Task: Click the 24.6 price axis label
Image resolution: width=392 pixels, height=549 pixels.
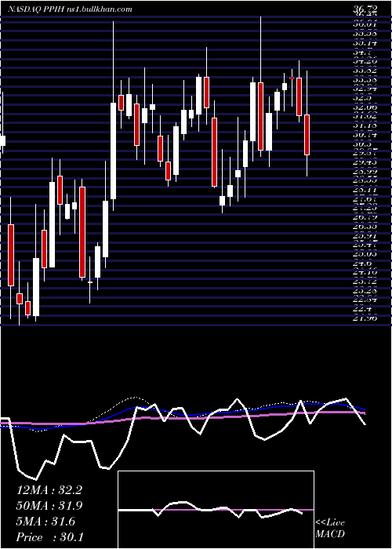Action: point(362,264)
